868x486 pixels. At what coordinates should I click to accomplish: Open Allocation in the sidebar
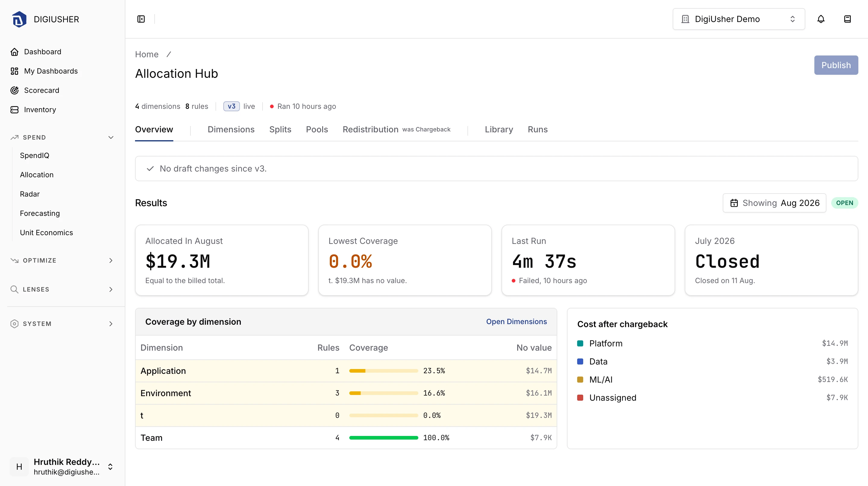coord(37,175)
